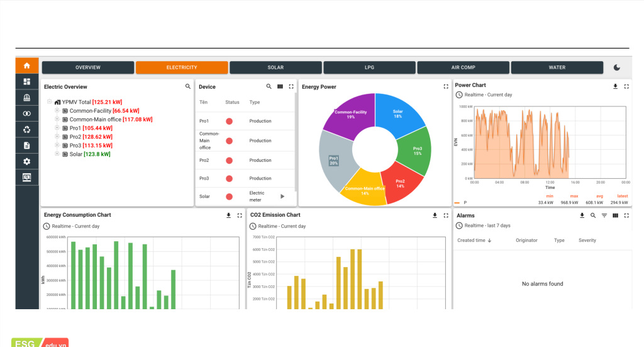Screen dimensions: 644x347
Task: Open the dashboards grid icon in sidebar
Action: [26, 82]
